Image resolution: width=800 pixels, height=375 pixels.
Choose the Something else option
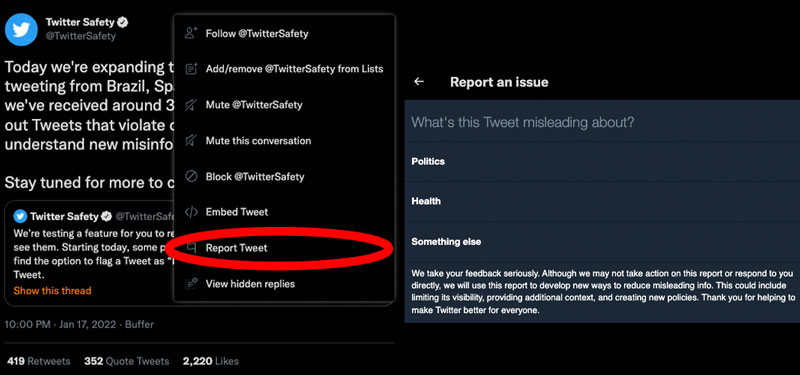coord(602,242)
